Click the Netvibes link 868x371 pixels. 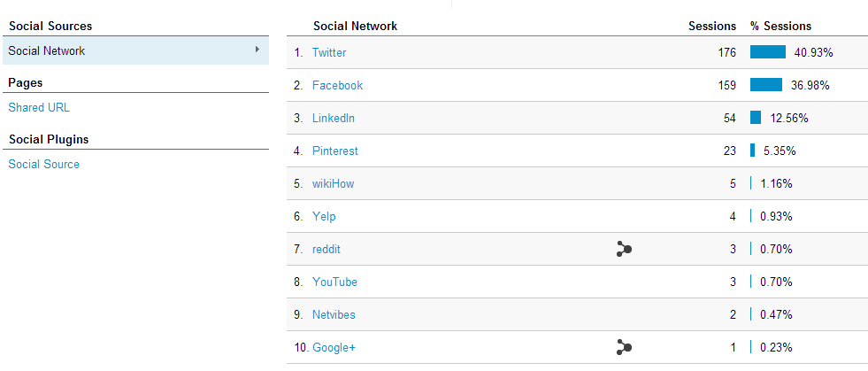pyautogui.click(x=334, y=314)
